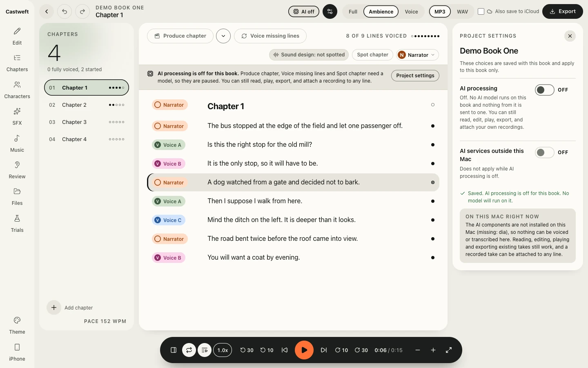Toggle the player sidebar panel icon

click(x=174, y=350)
